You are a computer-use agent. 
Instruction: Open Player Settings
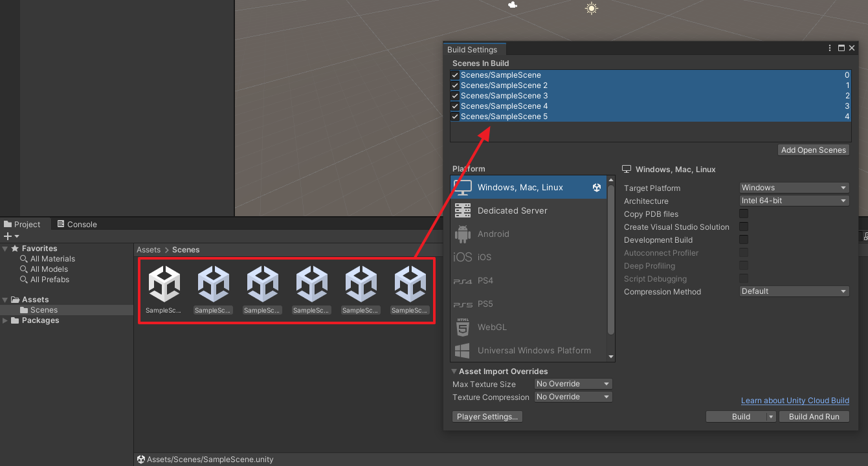coord(487,417)
